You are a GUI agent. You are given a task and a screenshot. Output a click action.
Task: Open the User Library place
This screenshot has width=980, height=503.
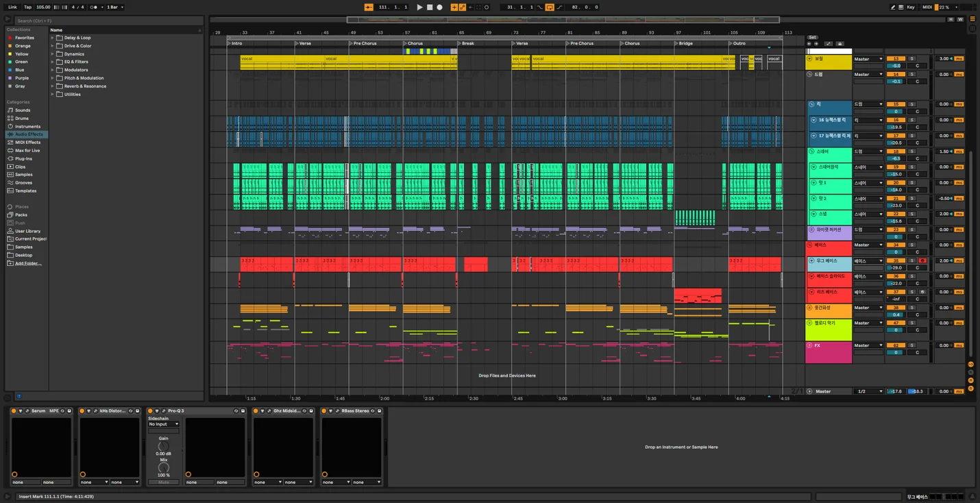(26, 231)
